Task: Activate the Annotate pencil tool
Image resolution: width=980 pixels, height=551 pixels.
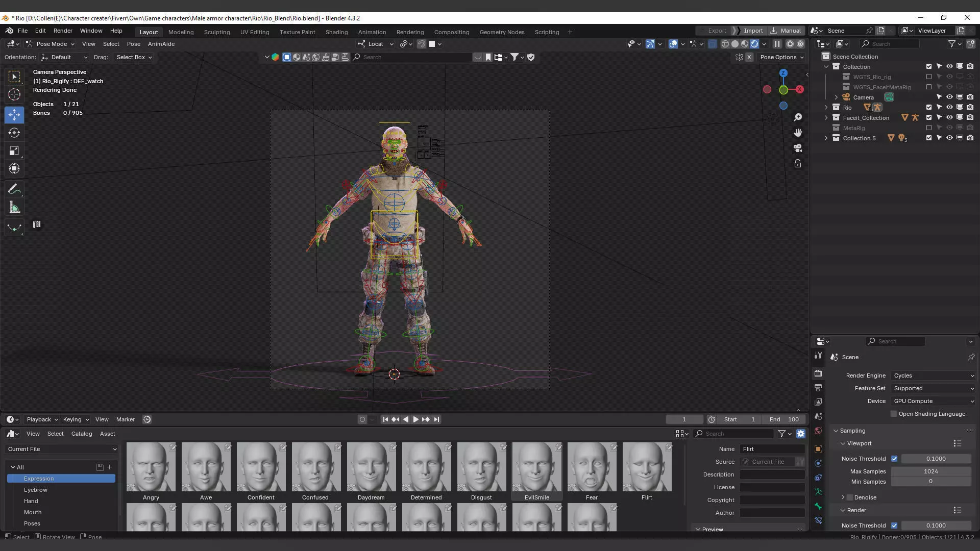Action: (x=14, y=189)
